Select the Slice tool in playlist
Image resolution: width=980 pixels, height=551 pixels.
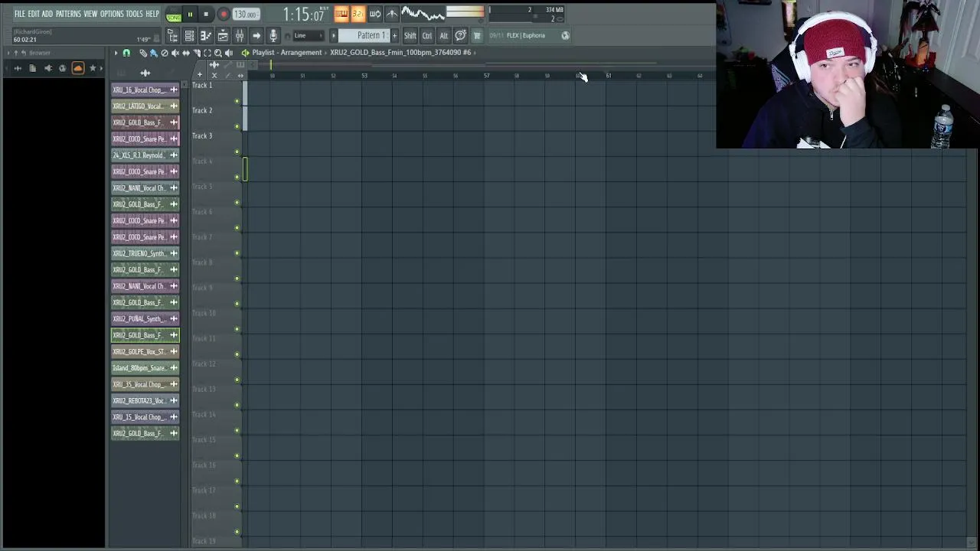tap(197, 53)
